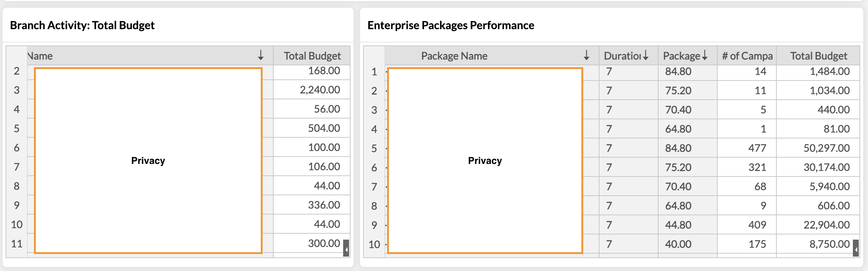868x271 pixels.
Task: Select row 3 header in Branch Activity table
Action: (x=17, y=90)
